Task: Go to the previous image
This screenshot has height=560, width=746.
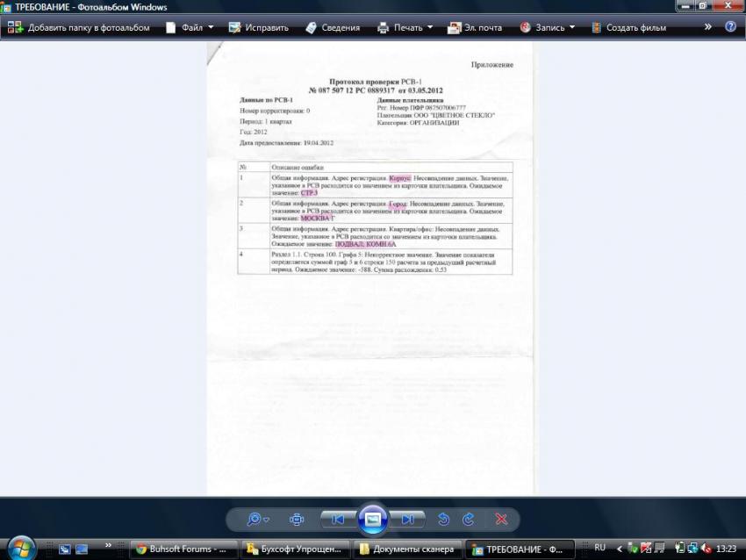Action: pyautogui.click(x=337, y=519)
